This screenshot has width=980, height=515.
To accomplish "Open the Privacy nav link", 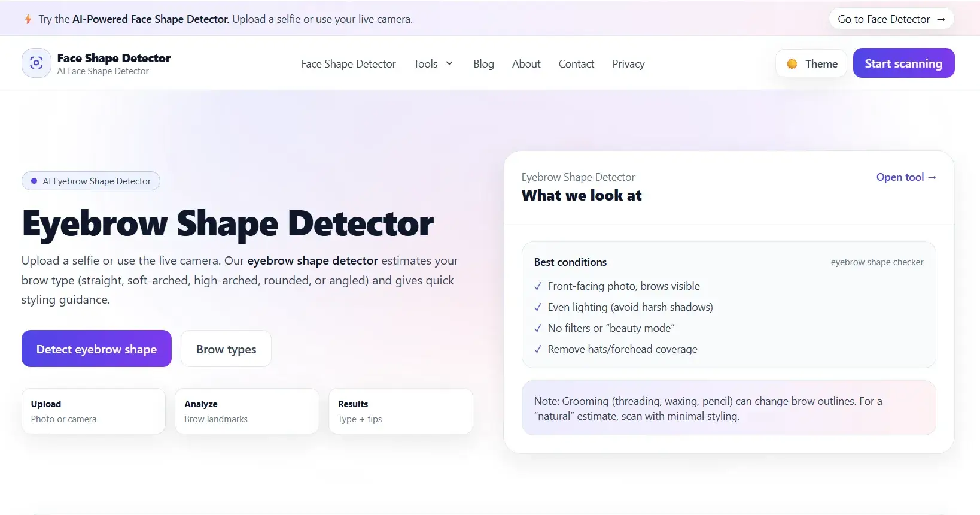I will click(628, 64).
